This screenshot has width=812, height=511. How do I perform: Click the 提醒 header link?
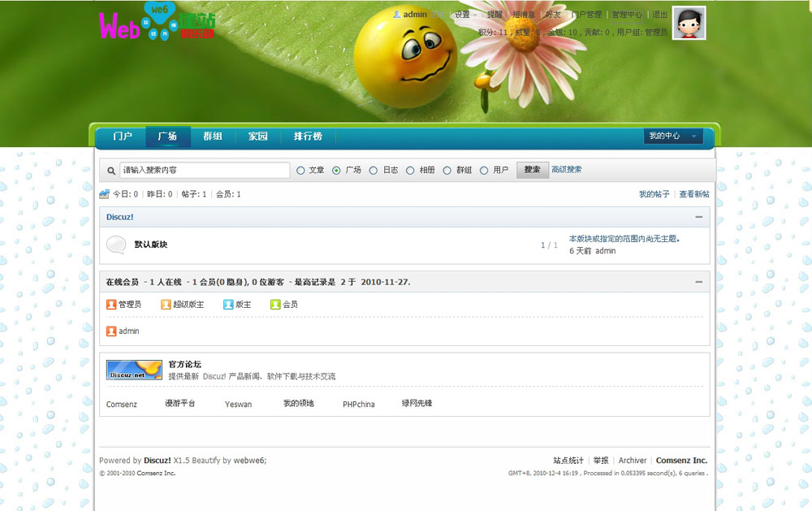point(495,15)
